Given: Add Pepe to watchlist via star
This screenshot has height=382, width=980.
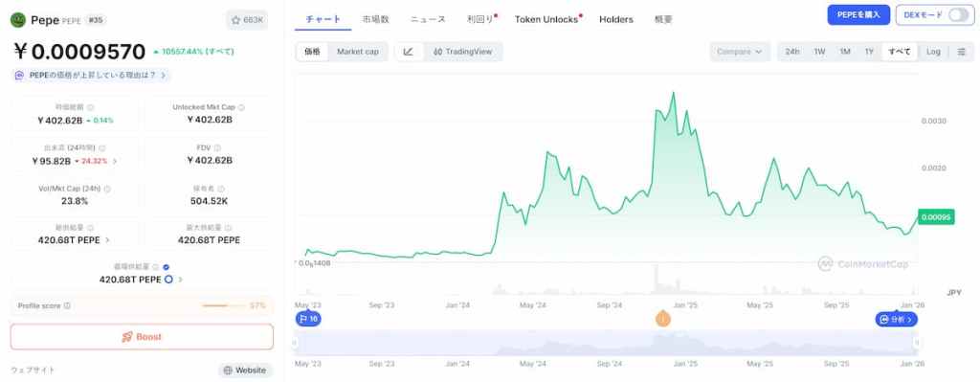Looking at the screenshot, I should click(x=247, y=20).
